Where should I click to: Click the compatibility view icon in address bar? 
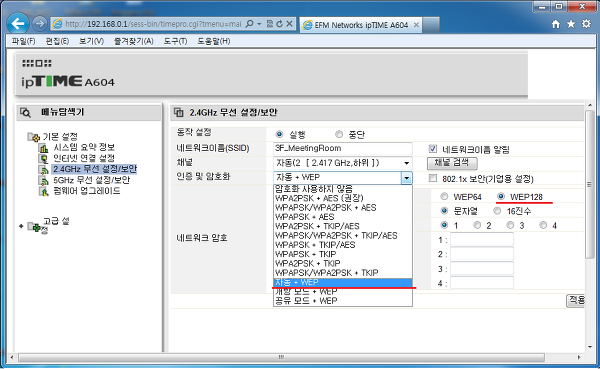[270, 24]
